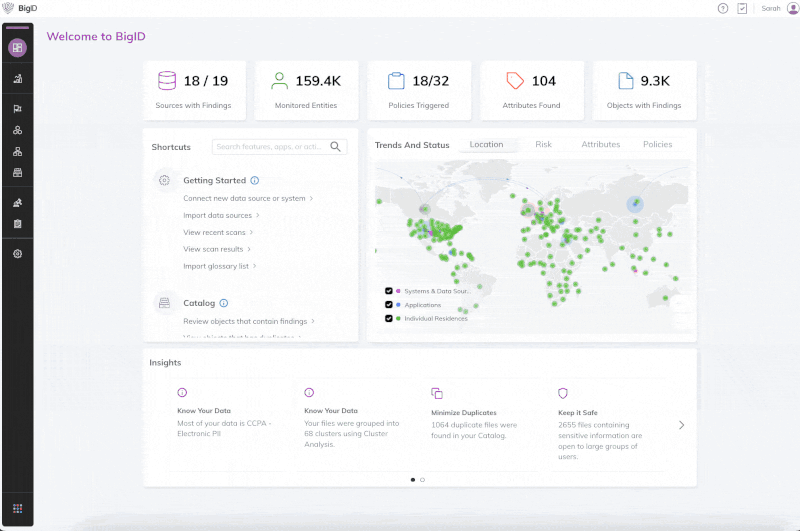Switch to the Risk tab
The image size is (800, 531).
tap(543, 145)
